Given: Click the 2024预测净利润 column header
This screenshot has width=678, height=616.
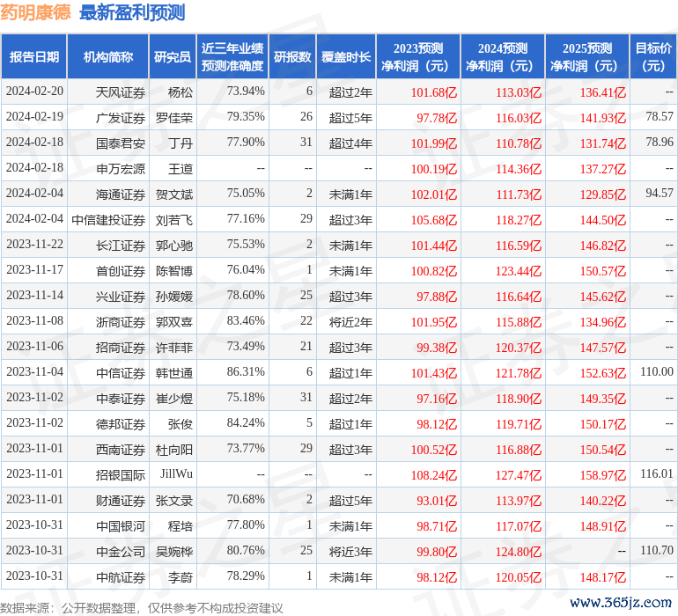Looking at the screenshot, I should click(x=503, y=56).
